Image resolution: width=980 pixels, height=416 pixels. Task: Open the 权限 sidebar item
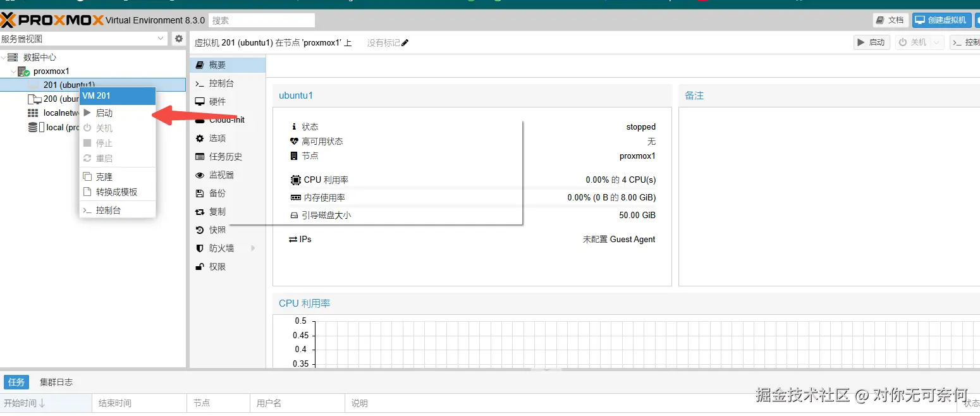click(228, 267)
